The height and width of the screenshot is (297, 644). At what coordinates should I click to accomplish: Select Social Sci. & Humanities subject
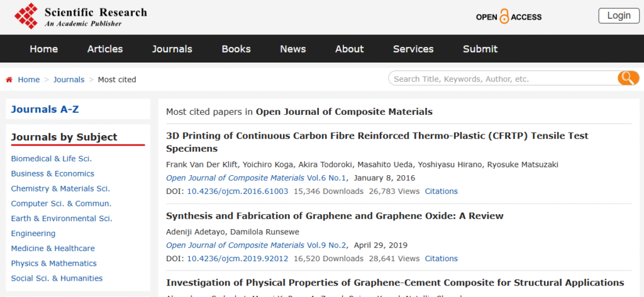click(57, 278)
